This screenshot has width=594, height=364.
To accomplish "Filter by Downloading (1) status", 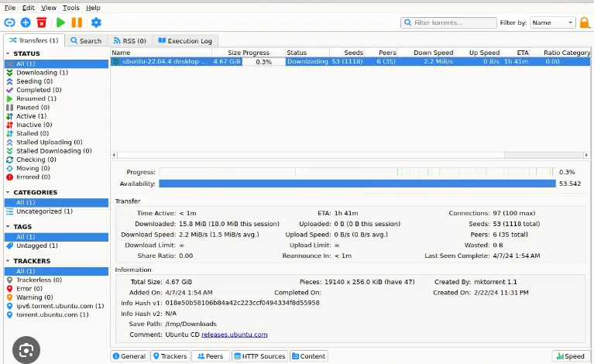I will pos(42,72).
